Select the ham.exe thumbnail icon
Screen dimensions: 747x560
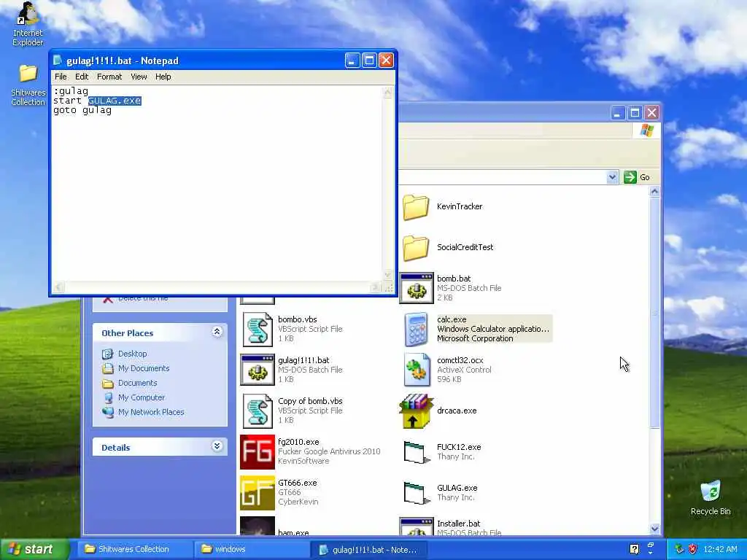(258, 526)
